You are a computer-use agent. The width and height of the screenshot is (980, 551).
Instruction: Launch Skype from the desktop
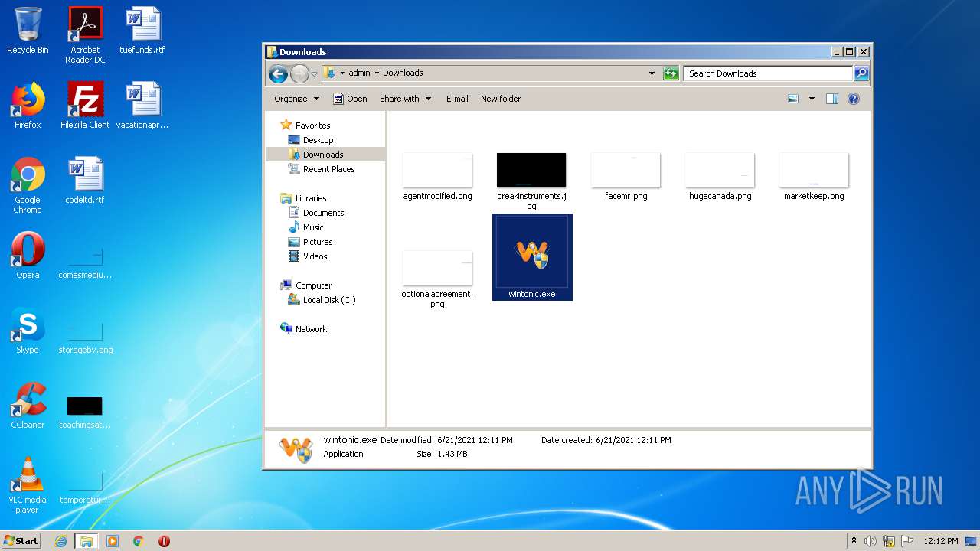click(x=28, y=331)
